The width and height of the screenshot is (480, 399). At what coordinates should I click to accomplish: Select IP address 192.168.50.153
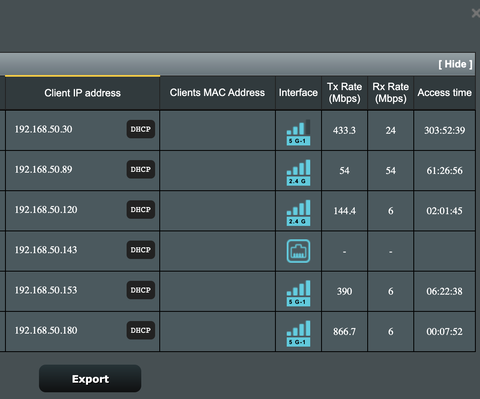point(46,290)
